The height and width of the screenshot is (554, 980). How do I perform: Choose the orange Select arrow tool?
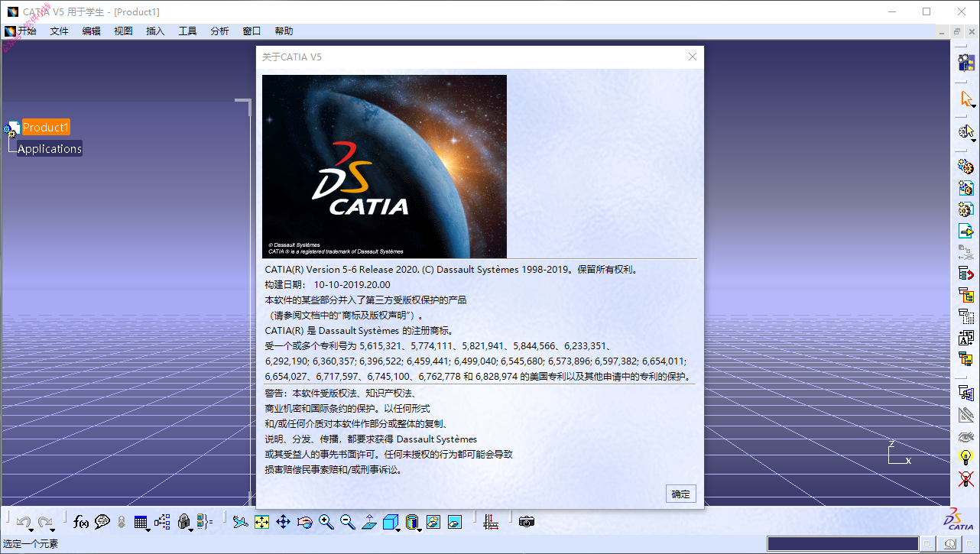coord(966,99)
